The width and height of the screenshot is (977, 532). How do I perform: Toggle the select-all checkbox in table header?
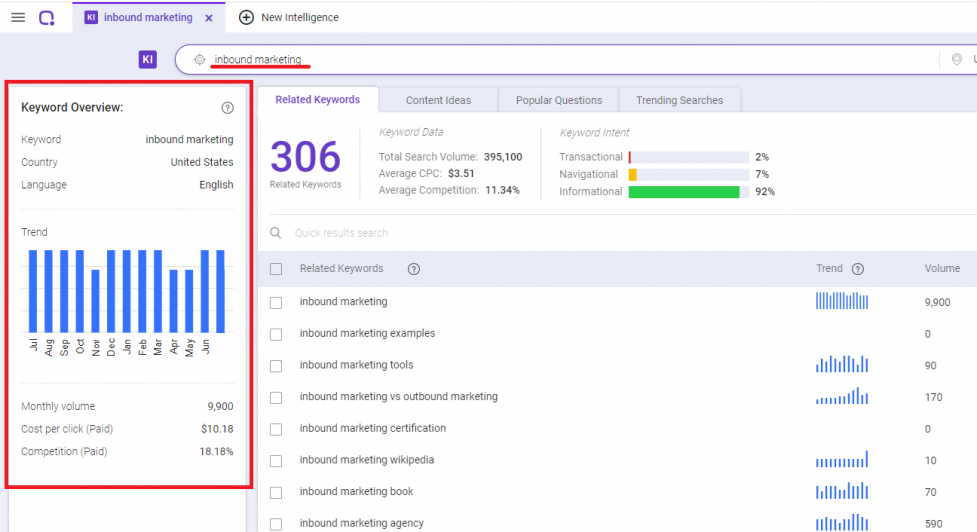tap(276, 269)
